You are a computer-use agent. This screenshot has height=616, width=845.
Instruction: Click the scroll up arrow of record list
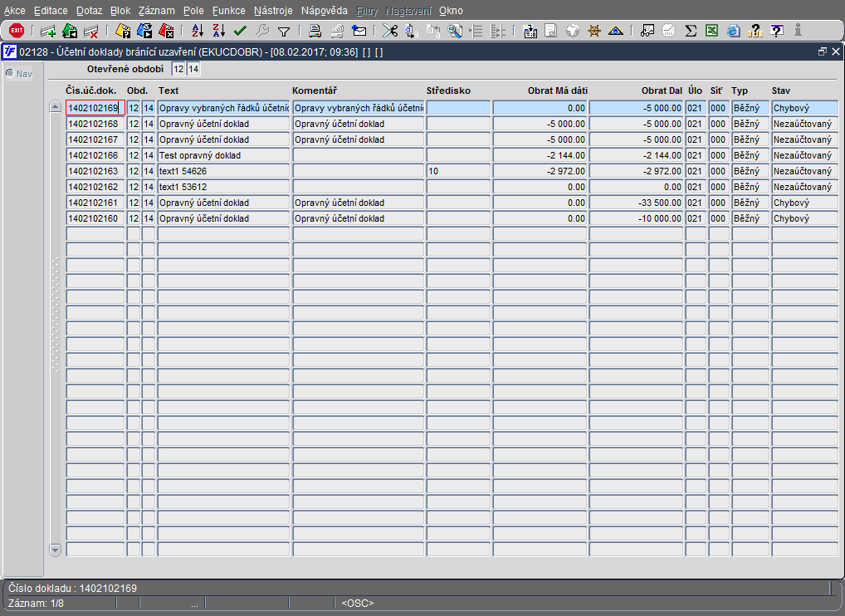pos(55,106)
